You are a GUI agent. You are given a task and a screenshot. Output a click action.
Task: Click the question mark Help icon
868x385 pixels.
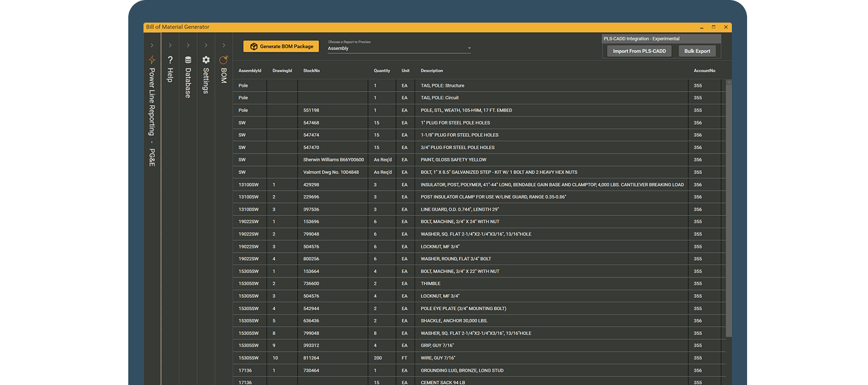(170, 60)
